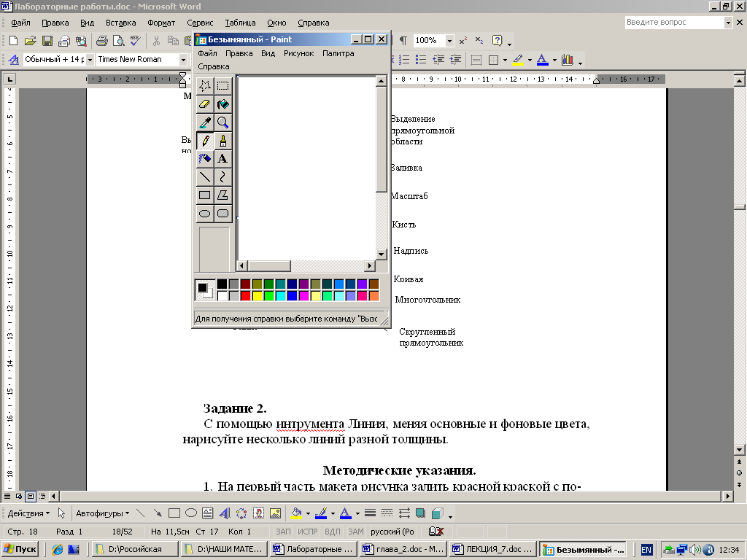This screenshot has height=560, width=747.
Task: Click the EN language indicator in tray
Action: click(646, 550)
